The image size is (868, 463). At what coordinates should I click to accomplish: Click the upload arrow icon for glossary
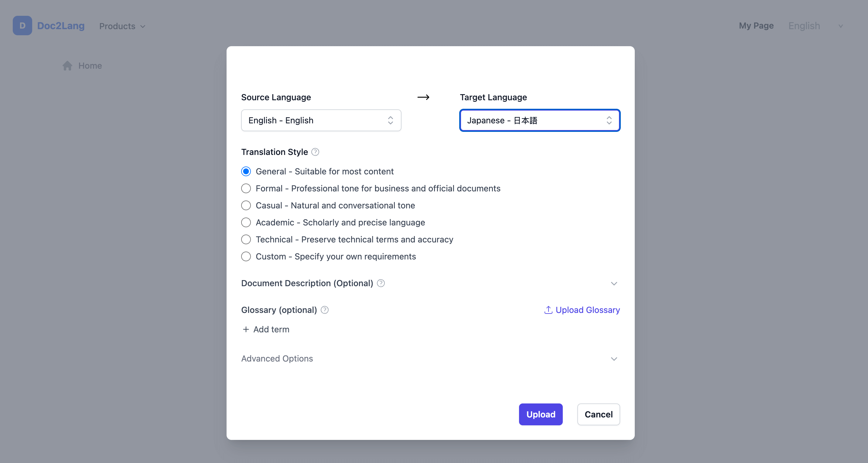click(548, 310)
